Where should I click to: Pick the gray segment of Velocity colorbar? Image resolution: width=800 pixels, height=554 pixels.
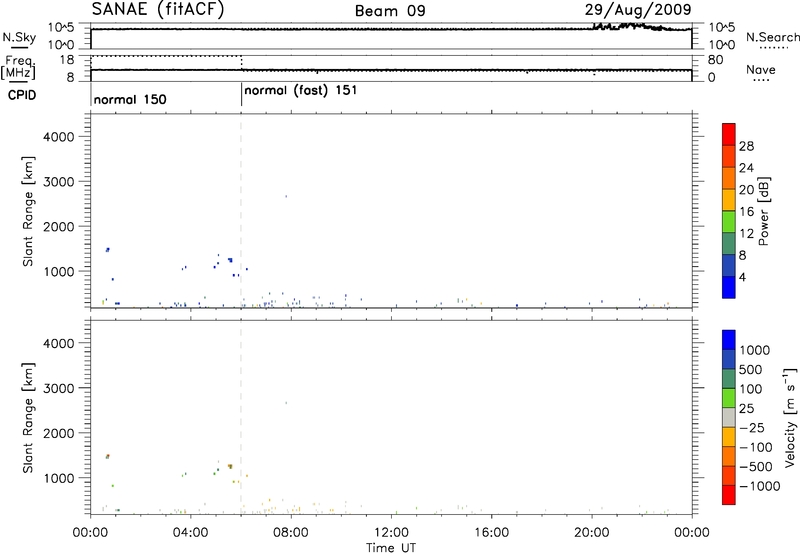point(729,418)
